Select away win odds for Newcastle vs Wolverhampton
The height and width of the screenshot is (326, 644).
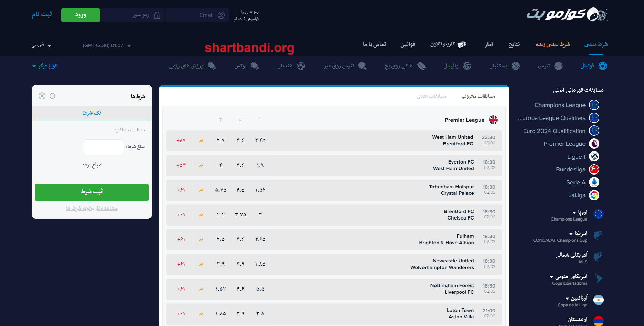[x=221, y=264]
